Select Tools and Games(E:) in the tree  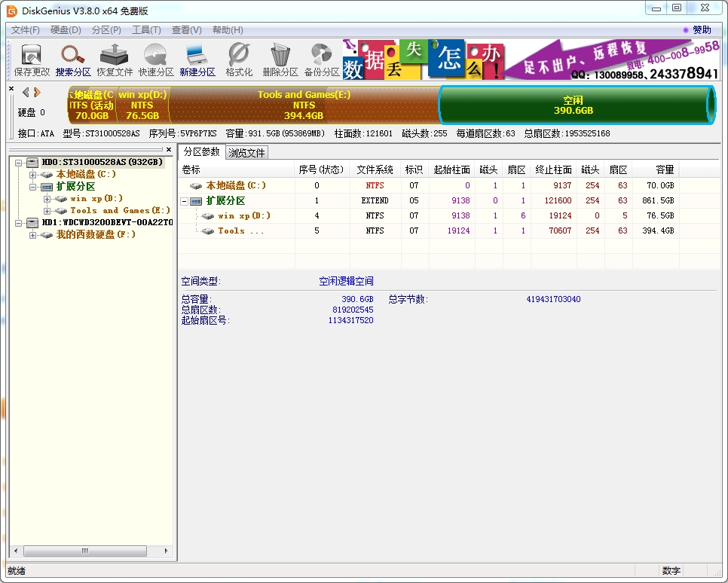coord(121,210)
